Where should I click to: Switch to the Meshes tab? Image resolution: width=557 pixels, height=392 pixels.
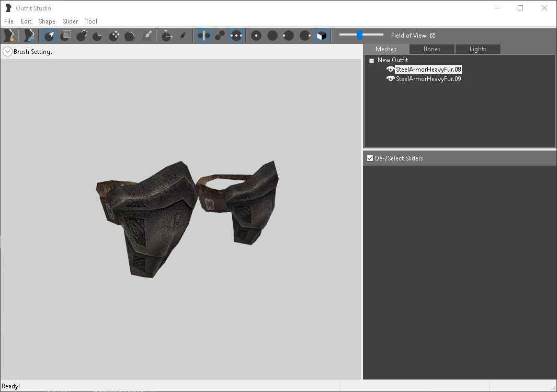coord(386,49)
